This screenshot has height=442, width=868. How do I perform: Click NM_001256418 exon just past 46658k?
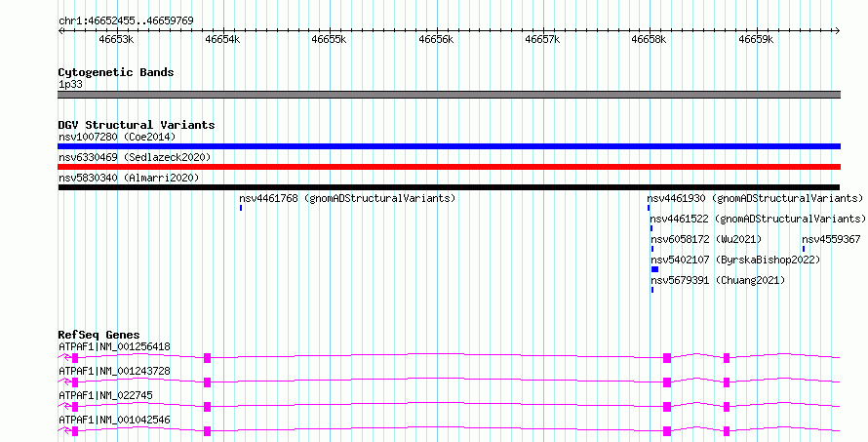[667, 358]
